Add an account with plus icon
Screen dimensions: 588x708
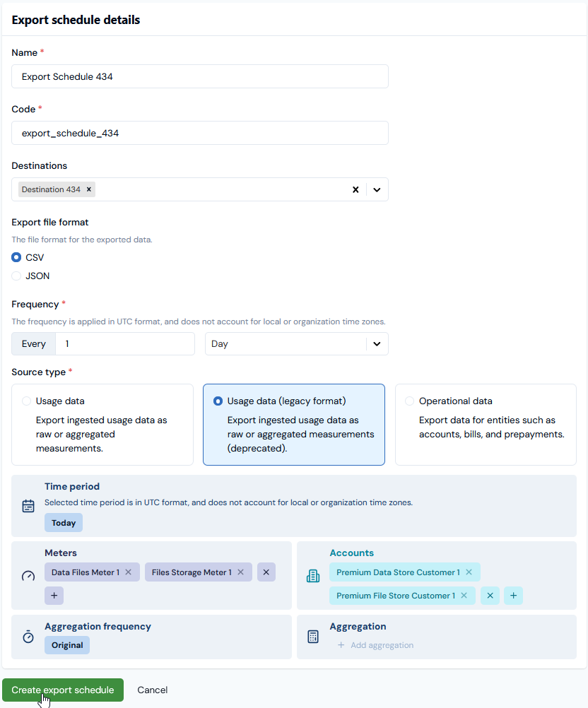[513, 596]
